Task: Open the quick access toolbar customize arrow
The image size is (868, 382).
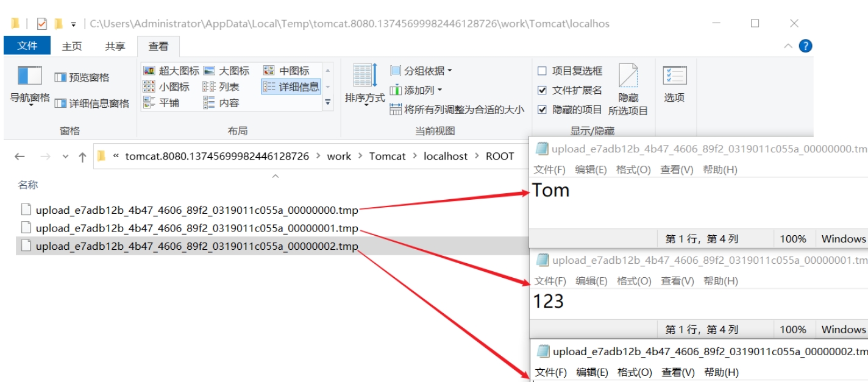Action: 73,24
